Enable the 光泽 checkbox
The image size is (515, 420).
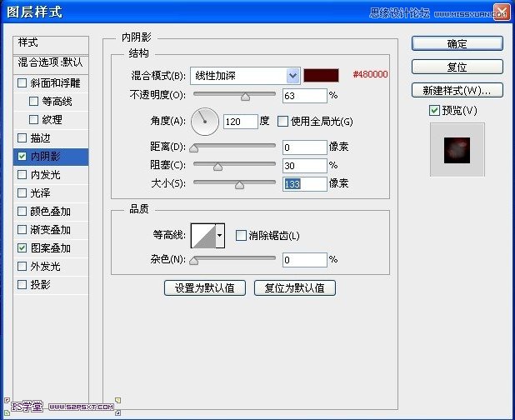click(x=22, y=192)
